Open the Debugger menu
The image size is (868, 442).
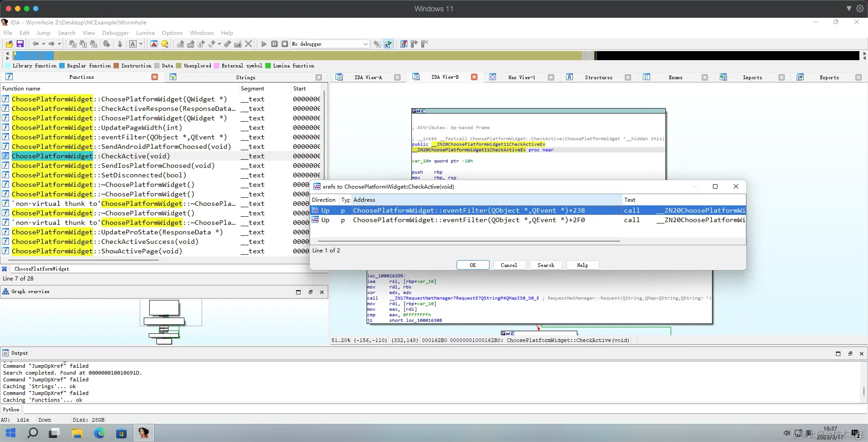click(x=115, y=33)
